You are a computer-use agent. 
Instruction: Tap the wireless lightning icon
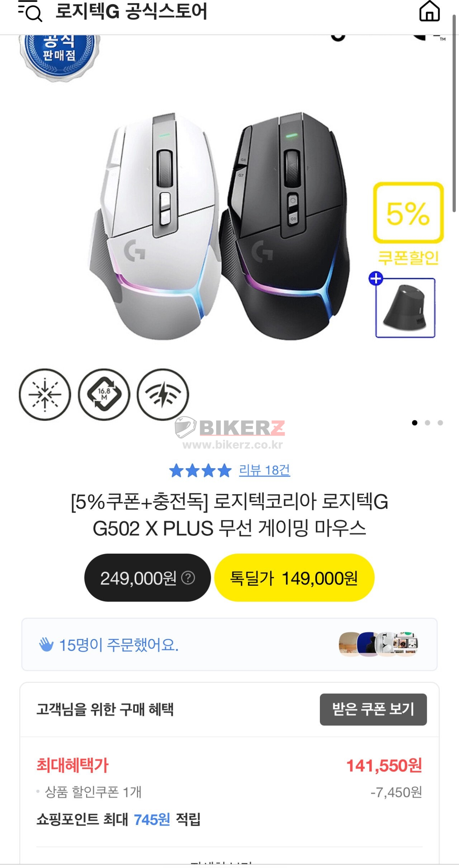pyautogui.click(x=163, y=394)
